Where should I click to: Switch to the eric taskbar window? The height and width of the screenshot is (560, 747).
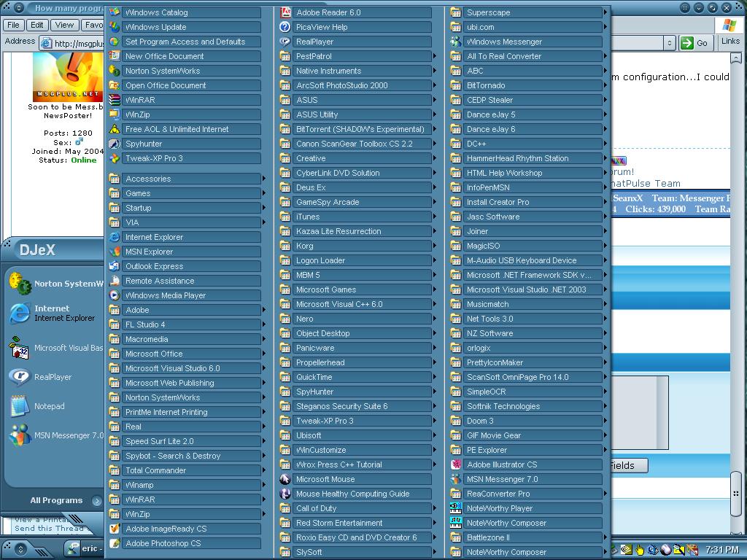click(85, 548)
